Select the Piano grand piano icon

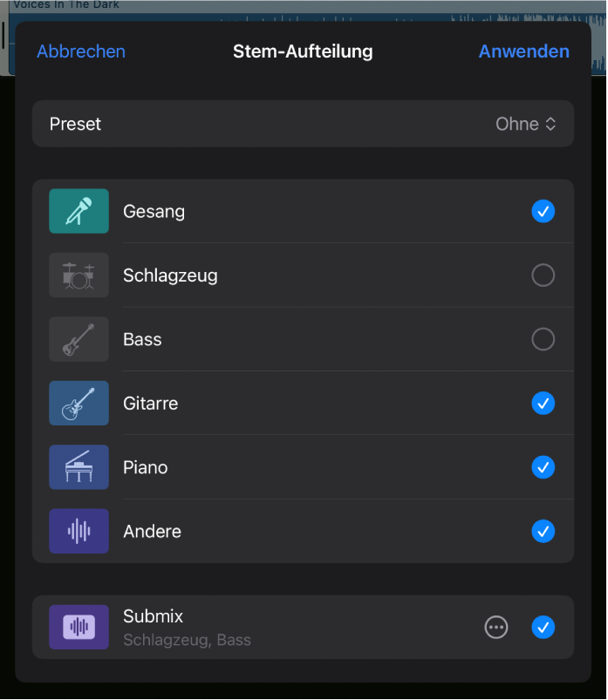point(78,467)
